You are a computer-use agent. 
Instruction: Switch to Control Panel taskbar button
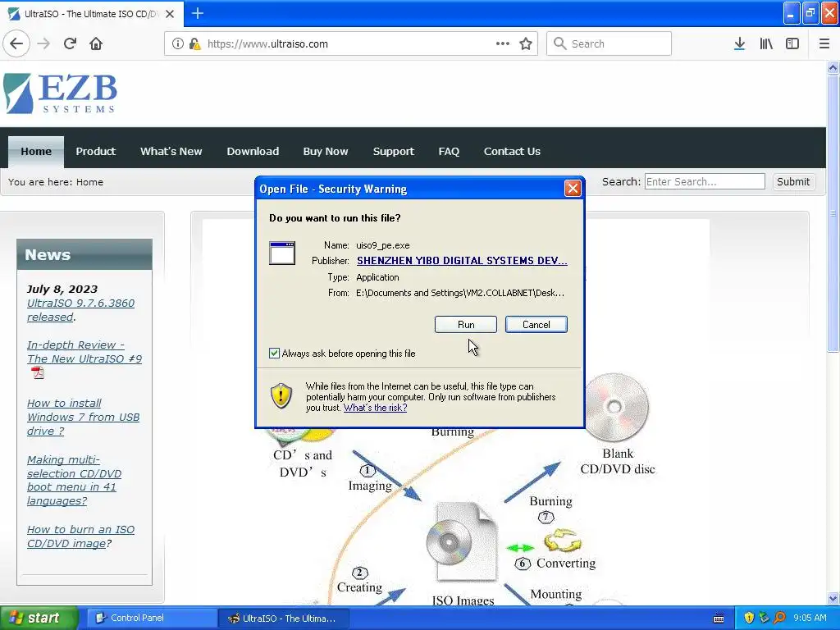(151, 618)
